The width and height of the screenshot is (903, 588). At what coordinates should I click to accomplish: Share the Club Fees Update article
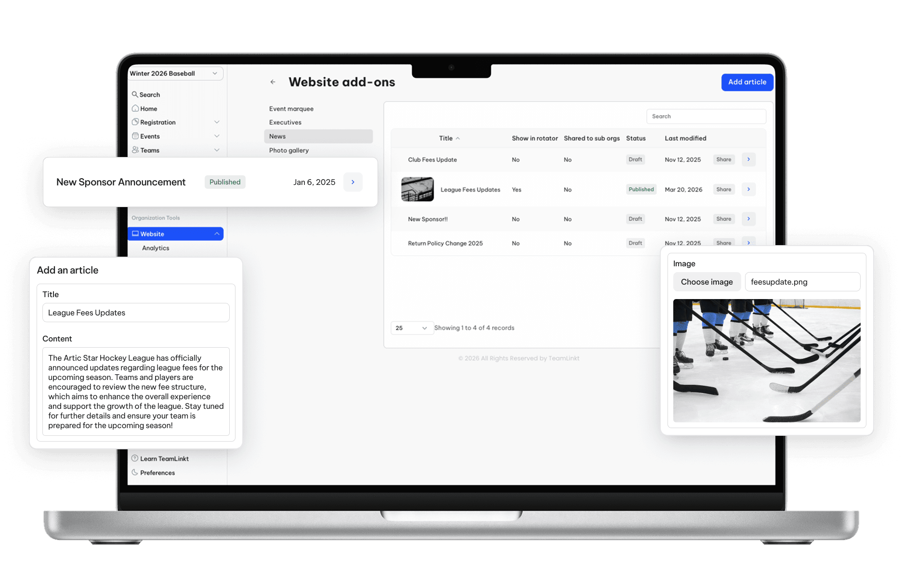pos(724,159)
